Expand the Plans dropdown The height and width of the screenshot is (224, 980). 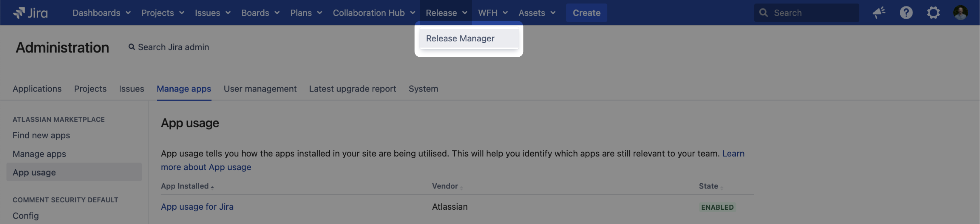click(x=306, y=13)
